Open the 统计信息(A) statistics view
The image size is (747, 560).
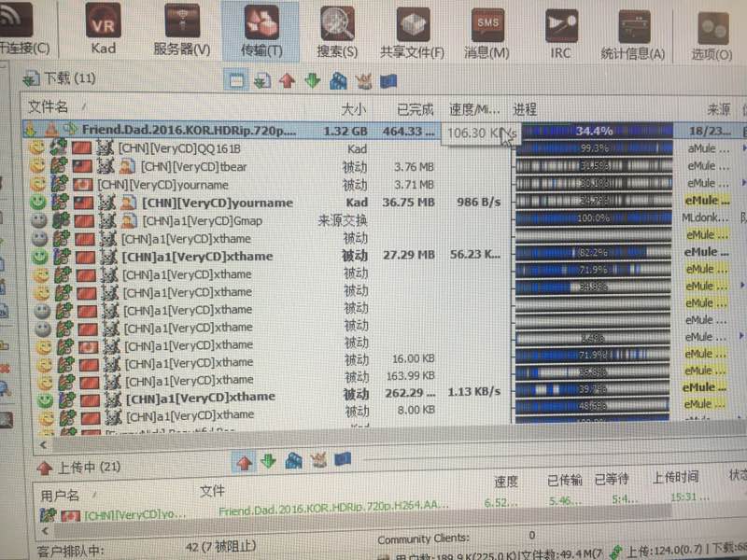[633, 35]
